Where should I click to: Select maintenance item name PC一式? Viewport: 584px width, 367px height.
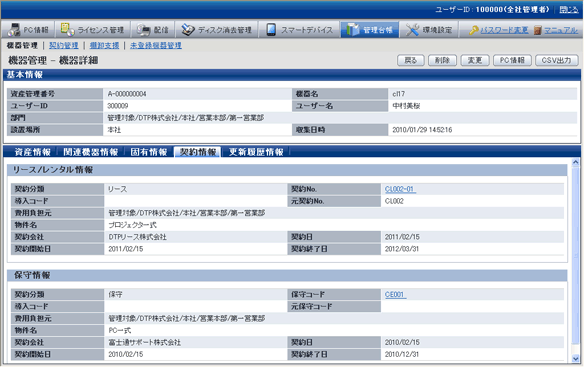(x=120, y=330)
